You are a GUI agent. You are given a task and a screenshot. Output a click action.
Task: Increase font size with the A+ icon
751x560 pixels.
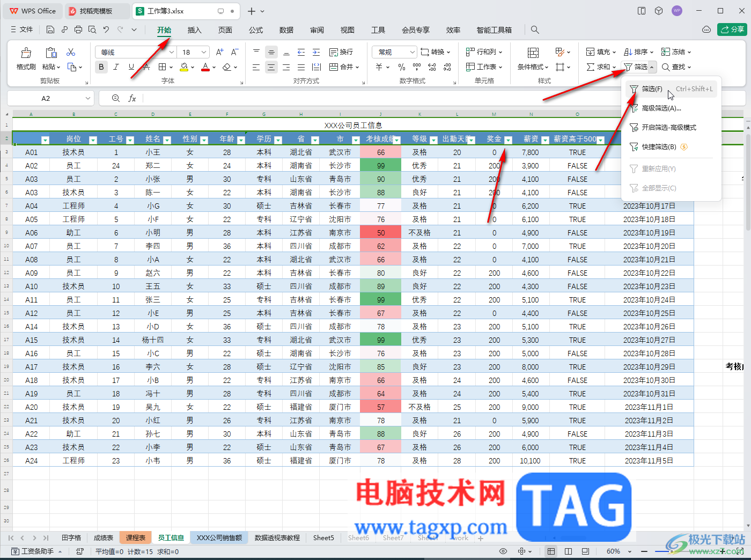coord(219,52)
